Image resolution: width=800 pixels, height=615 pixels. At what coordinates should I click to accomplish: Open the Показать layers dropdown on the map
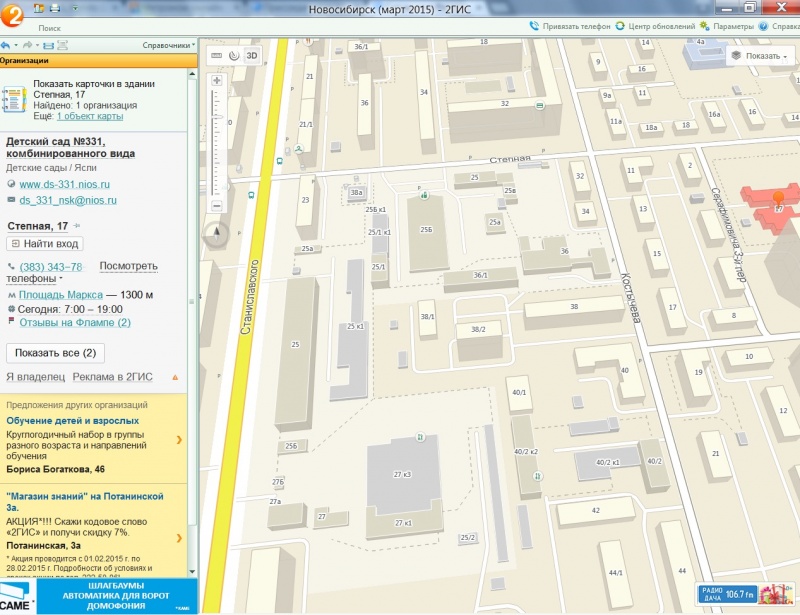(x=759, y=56)
